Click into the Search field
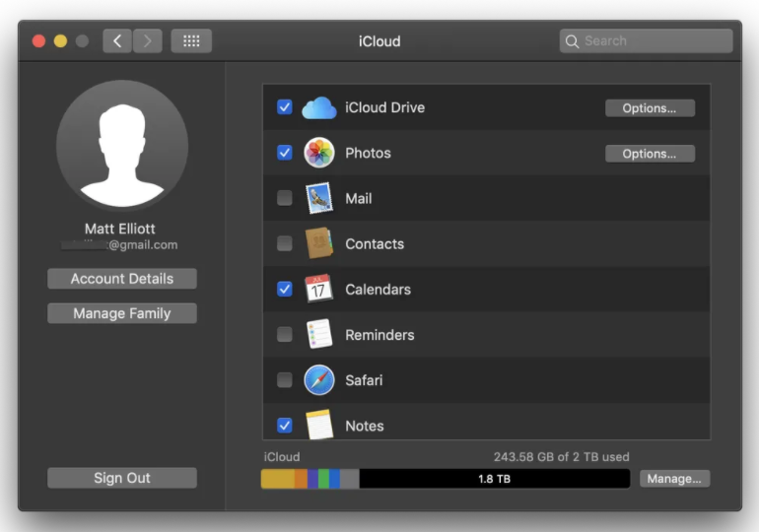The image size is (759, 532). [647, 41]
